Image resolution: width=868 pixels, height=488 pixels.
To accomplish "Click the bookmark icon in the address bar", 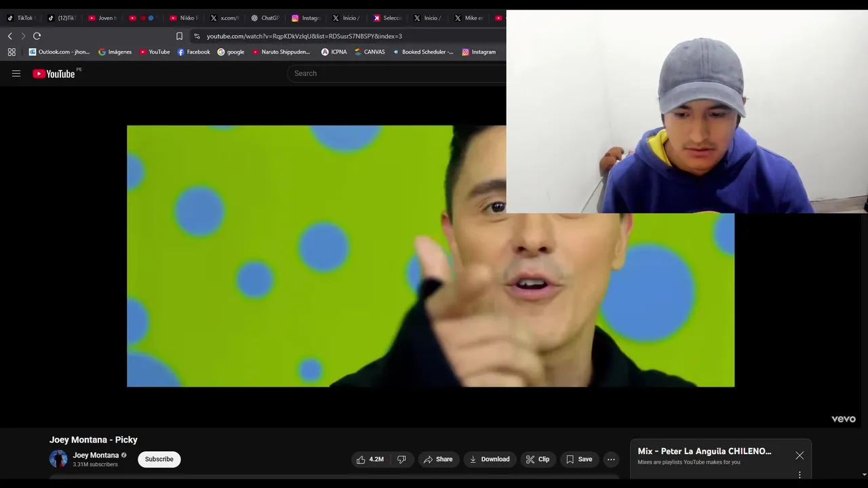I will click(179, 36).
